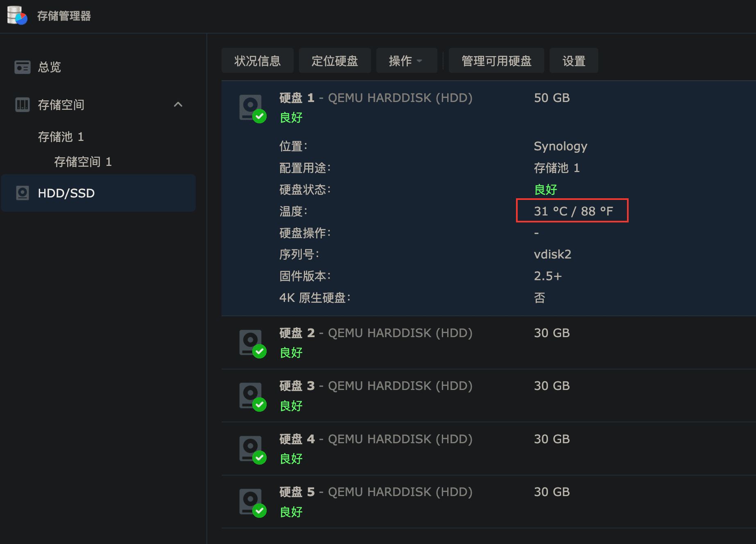Image resolution: width=756 pixels, height=544 pixels.
Task: Click the 硬盘操作 label
Action: 305,233
